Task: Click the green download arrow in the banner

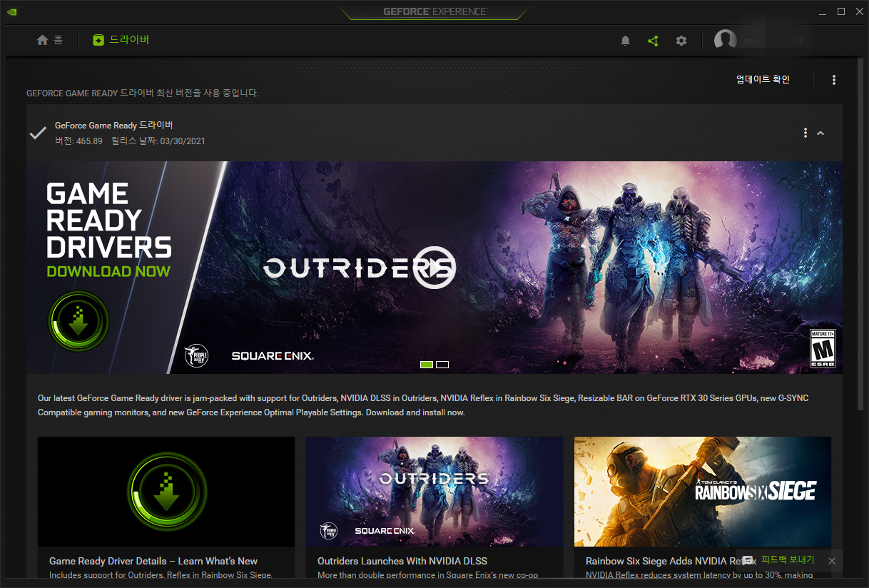Action: (x=78, y=321)
